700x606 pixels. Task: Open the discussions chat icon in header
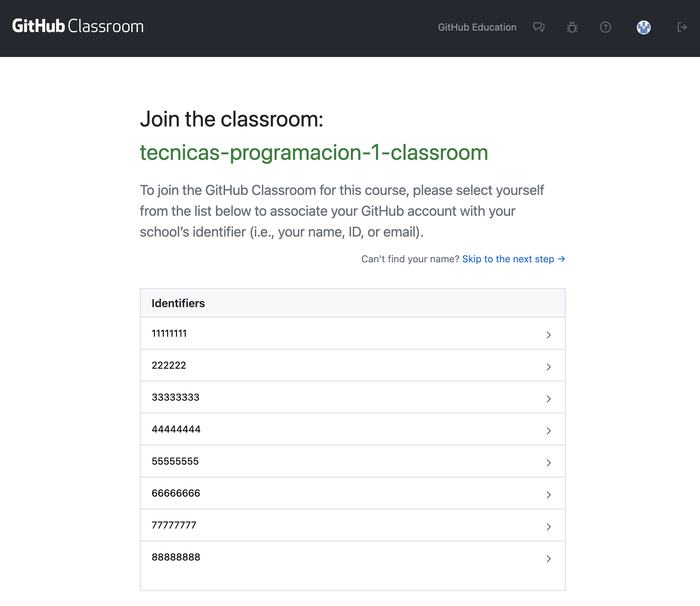click(539, 27)
